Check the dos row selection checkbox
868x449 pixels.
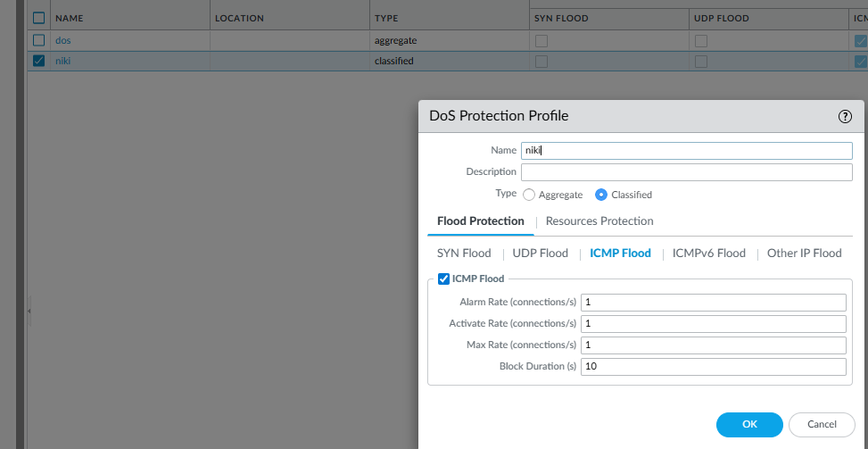pos(38,40)
